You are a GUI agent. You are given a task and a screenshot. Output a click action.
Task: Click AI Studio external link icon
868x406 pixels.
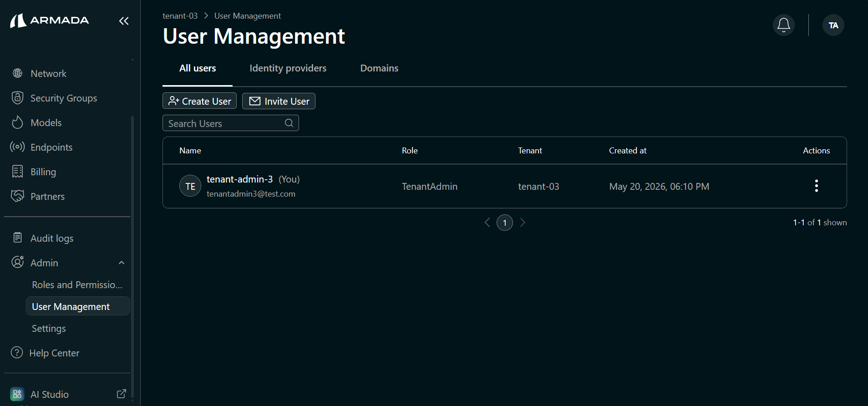[x=121, y=394]
